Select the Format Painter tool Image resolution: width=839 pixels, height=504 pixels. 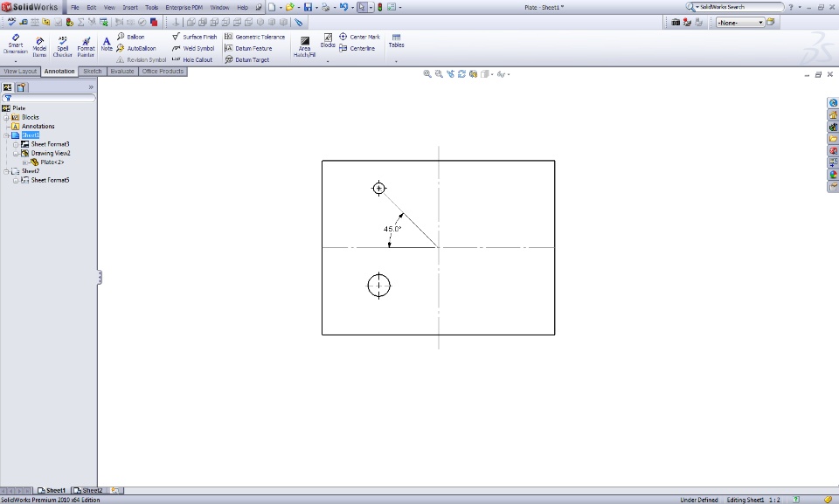tap(86, 47)
